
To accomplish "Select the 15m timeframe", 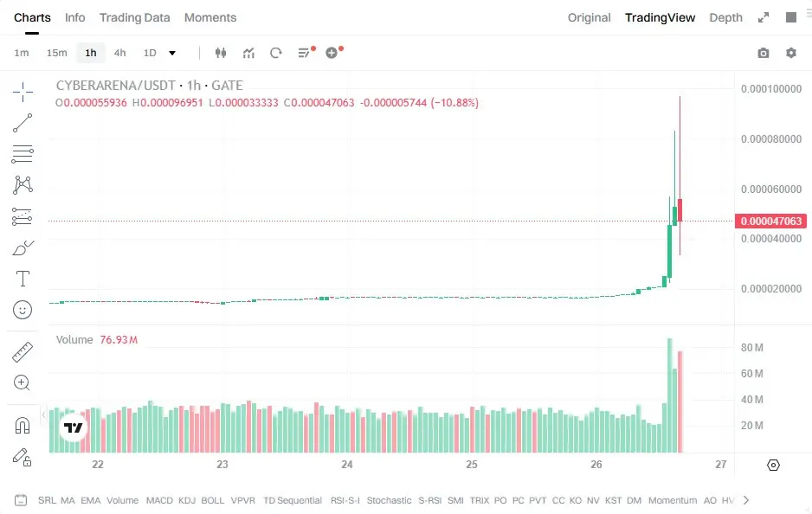I will click(x=56, y=53).
